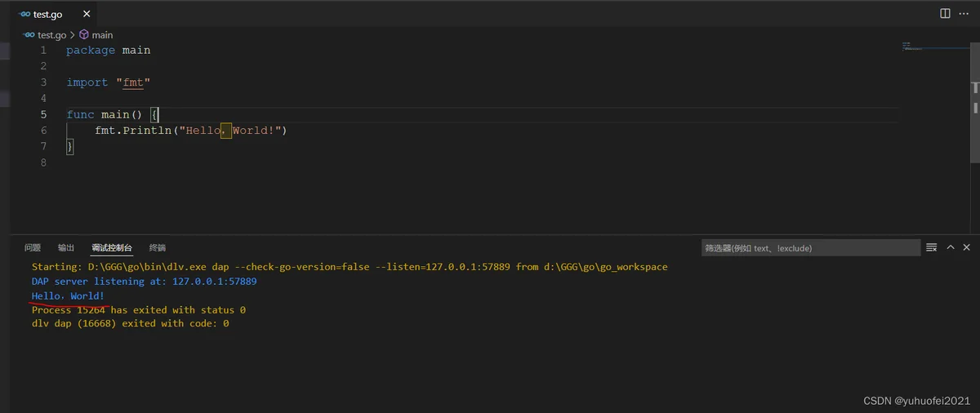Click line number 5 in the gutter
980x413 pixels.
point(43,114)
